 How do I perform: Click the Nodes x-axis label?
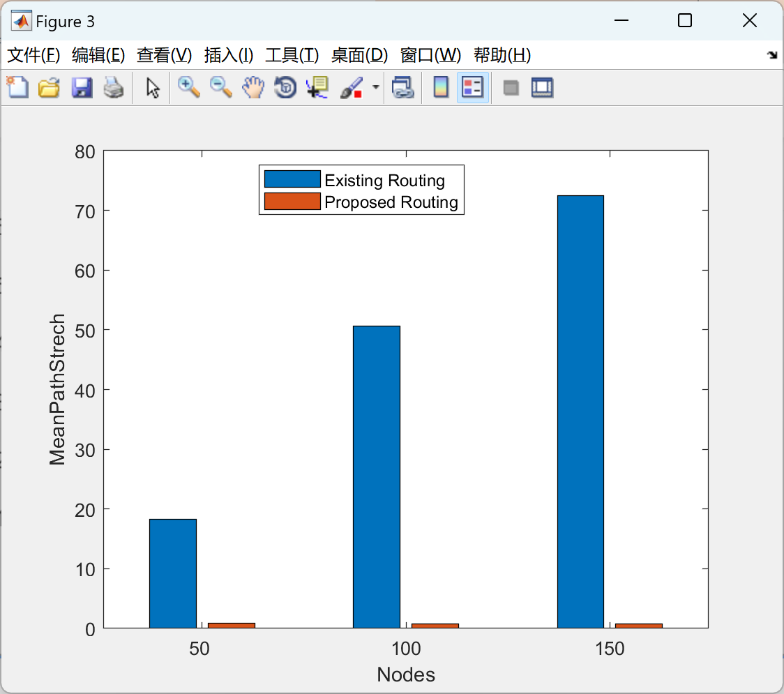[x=406, y=674]
